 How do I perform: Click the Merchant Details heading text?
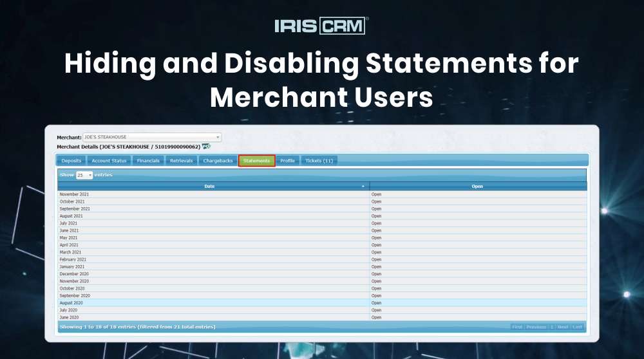129,147
